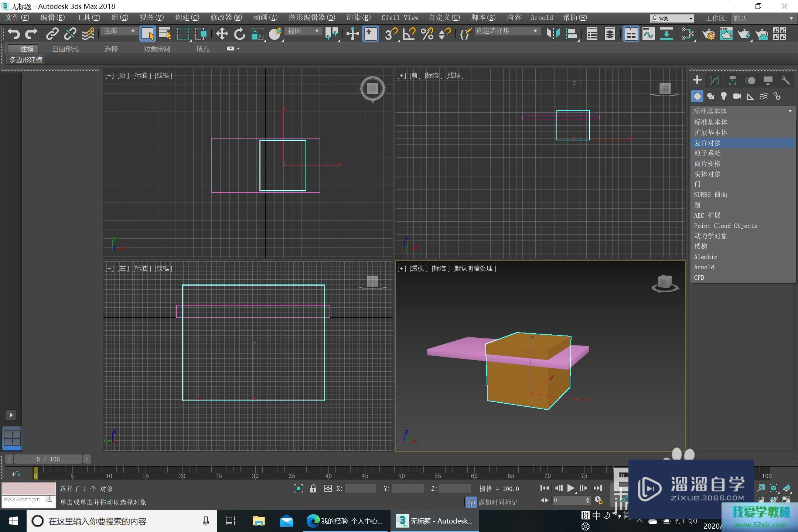Switch to the Cameras category icon
The image size is (798, 532).
tap(737, 96)
